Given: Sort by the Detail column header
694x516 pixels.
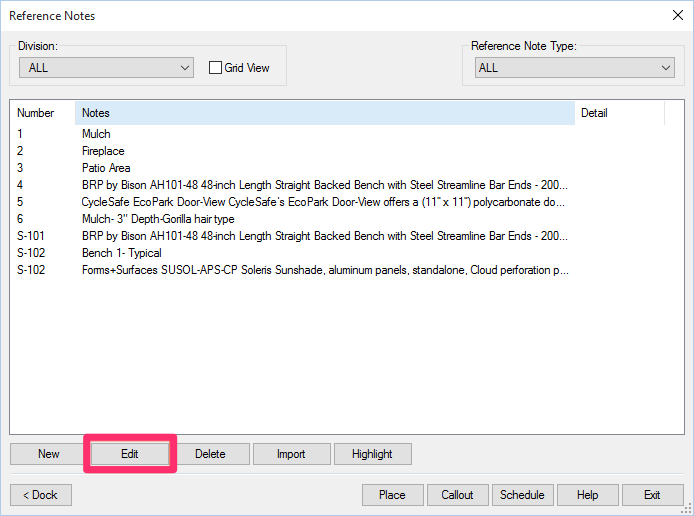Looking at the screenshot, I should pos(620,113).
